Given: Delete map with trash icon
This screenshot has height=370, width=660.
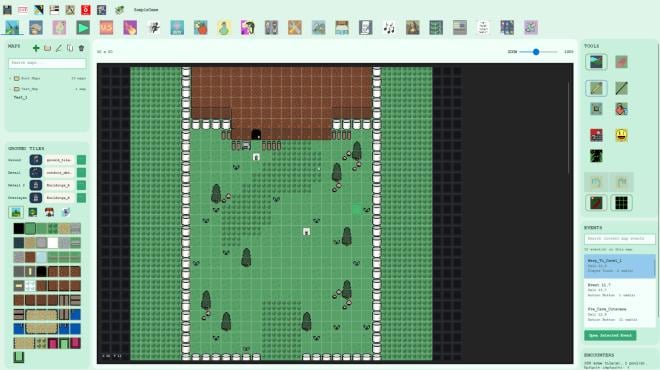Looking at the screenshot, I should click(82, 48).
